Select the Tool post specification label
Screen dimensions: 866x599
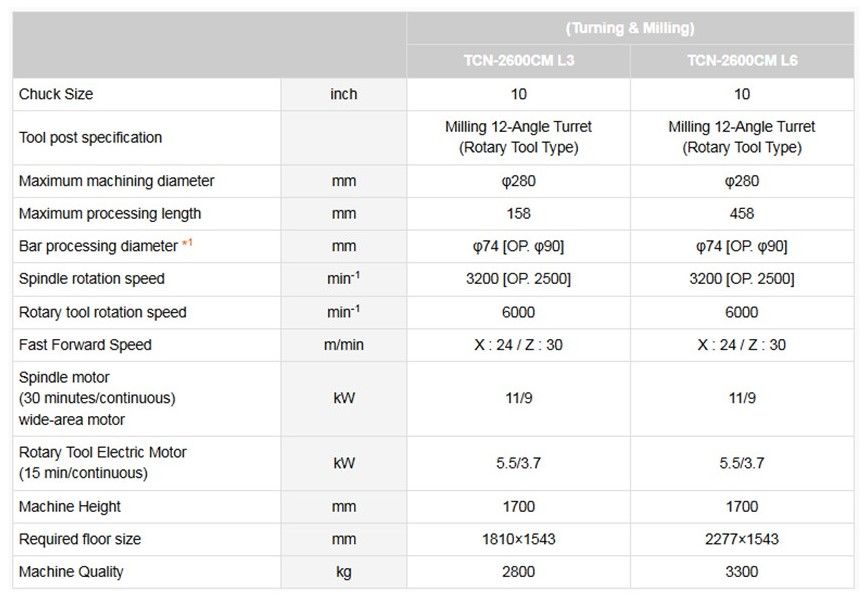point(90,137)
